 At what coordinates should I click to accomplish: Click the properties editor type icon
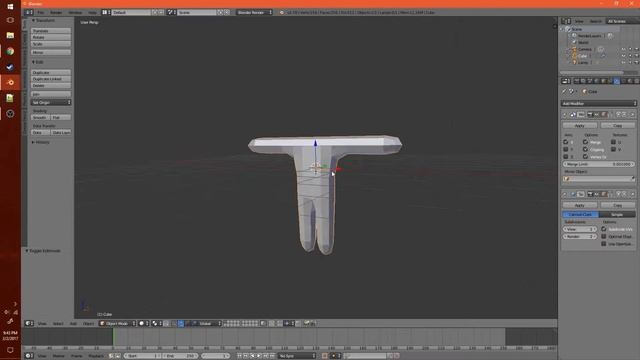click(x=566, y=81)
